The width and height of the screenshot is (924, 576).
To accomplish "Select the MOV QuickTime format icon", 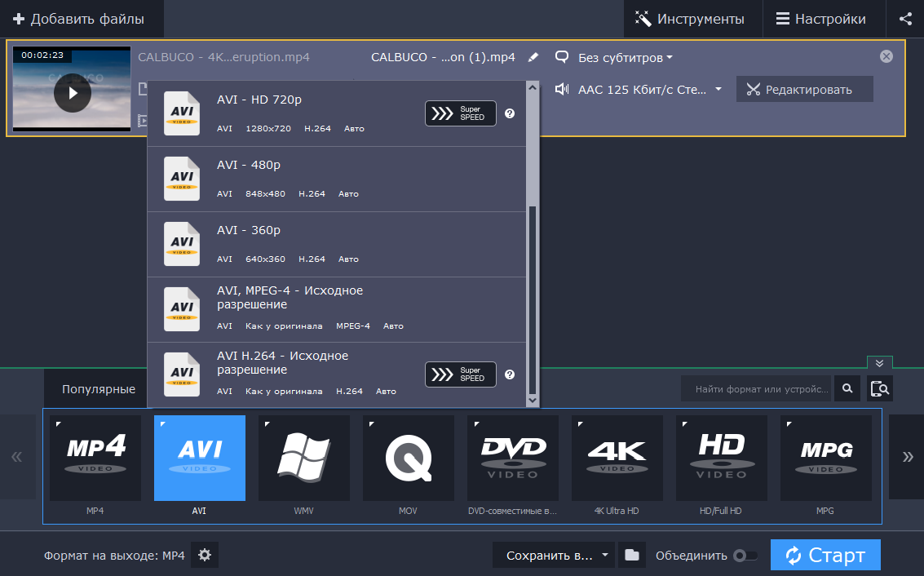I will (409, 458).
